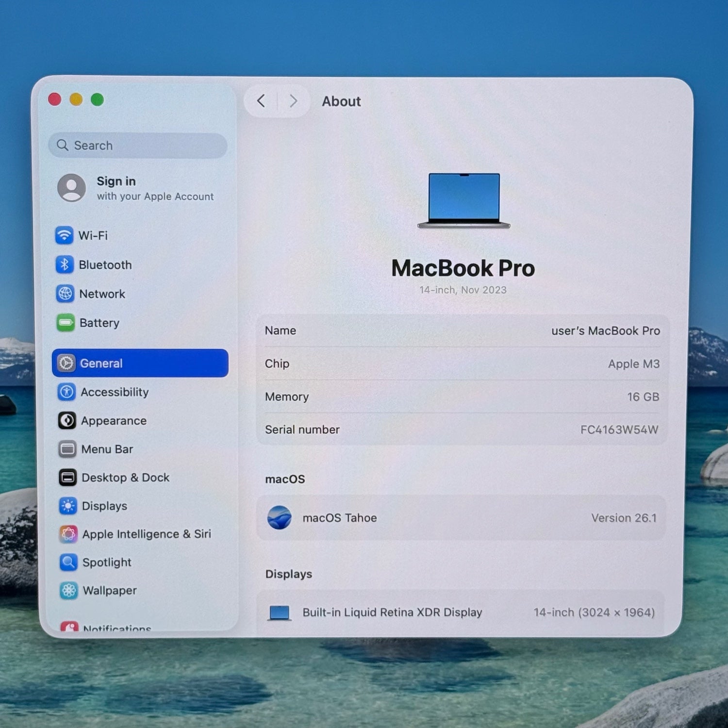Image resolution: width=728 pixels, height=728 pixels.
Task: Go back using the left chevron
Action: coord(261,101)
